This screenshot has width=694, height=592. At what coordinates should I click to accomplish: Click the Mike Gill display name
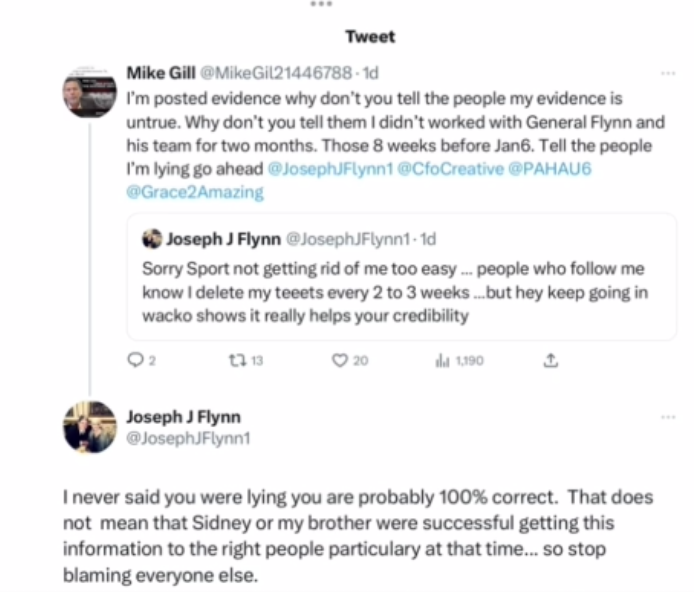160,73
